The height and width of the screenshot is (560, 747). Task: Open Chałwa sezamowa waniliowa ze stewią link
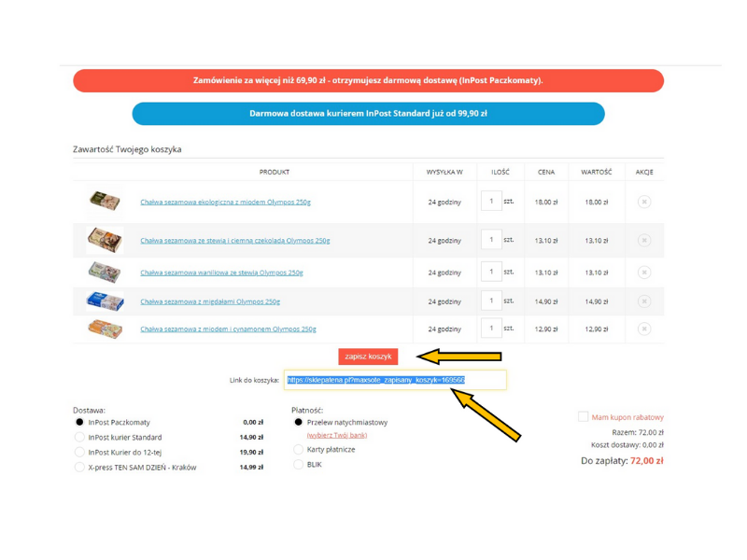tap(221, 273)
